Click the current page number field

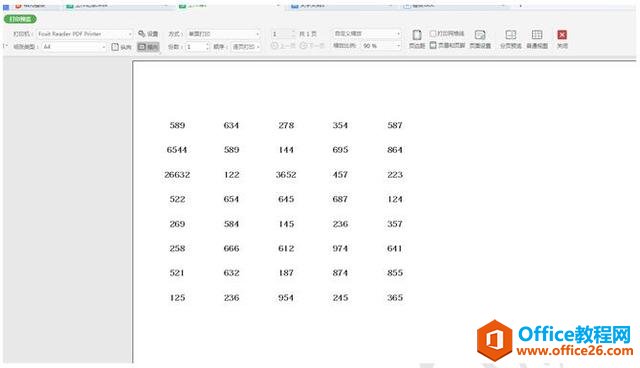click(x=282, y=34)
